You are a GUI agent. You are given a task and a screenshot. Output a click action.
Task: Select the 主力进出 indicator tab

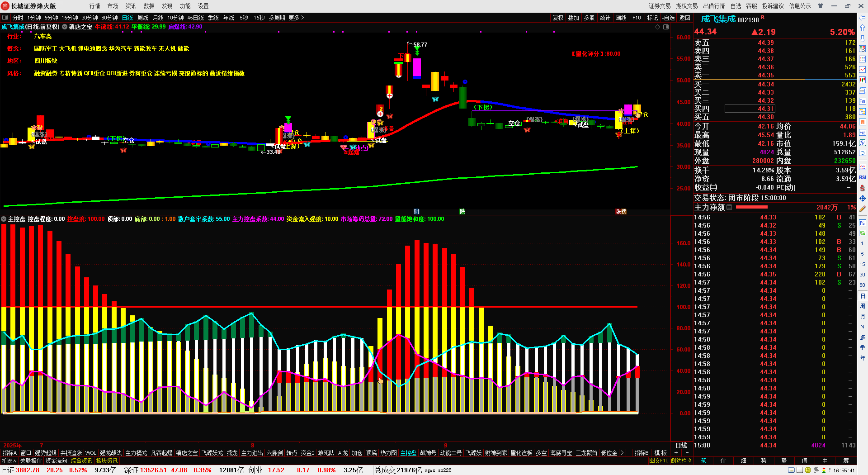[252, 453]
